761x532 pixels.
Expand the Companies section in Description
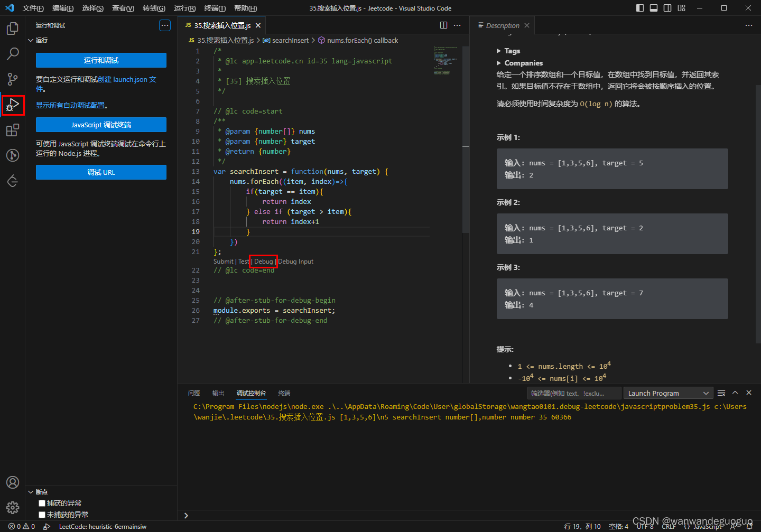519,63
